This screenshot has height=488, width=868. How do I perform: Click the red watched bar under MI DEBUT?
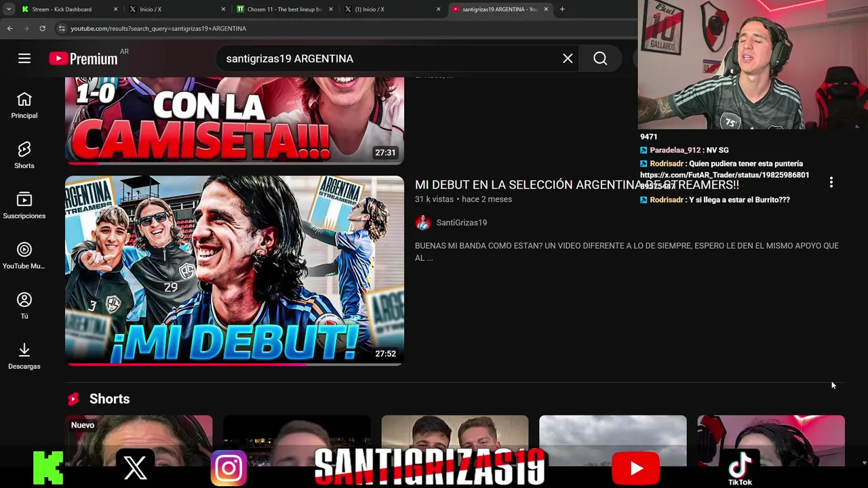point(186,364)
